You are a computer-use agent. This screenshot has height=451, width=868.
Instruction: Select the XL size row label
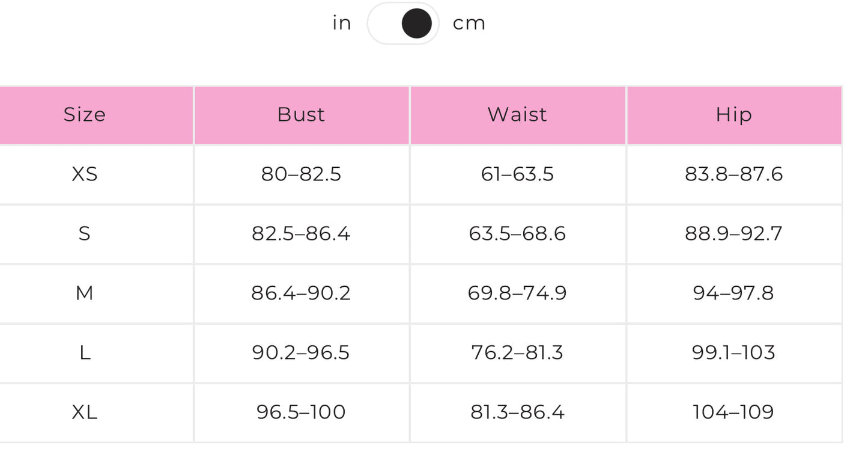(x=85, y=412)
